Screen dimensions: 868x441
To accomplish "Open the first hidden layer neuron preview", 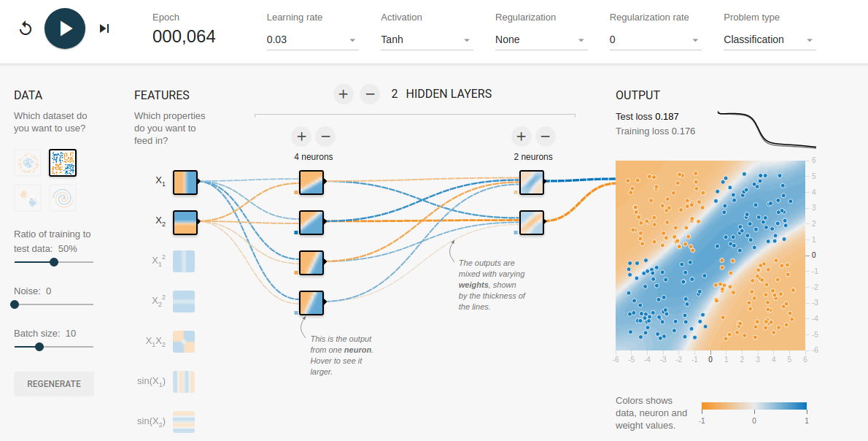I will click(311, 183).
